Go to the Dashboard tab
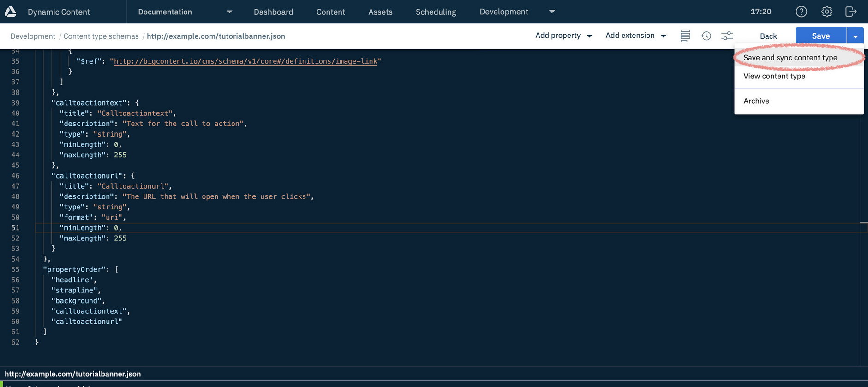868x387 pixels. (273, 12)
